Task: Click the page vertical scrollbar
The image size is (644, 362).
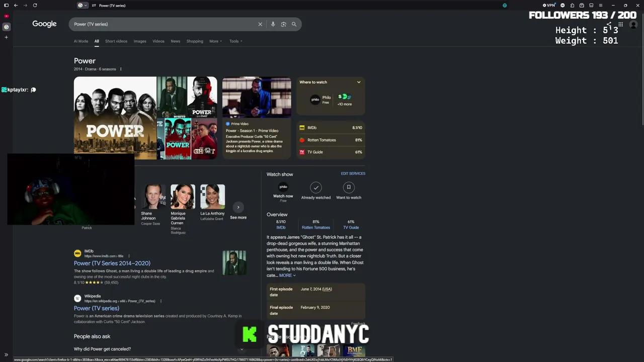Action: [642, 70]
